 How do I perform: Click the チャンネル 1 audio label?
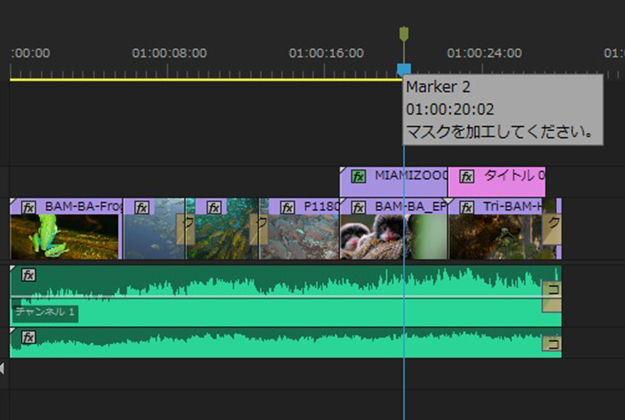[x=44, y=313]
